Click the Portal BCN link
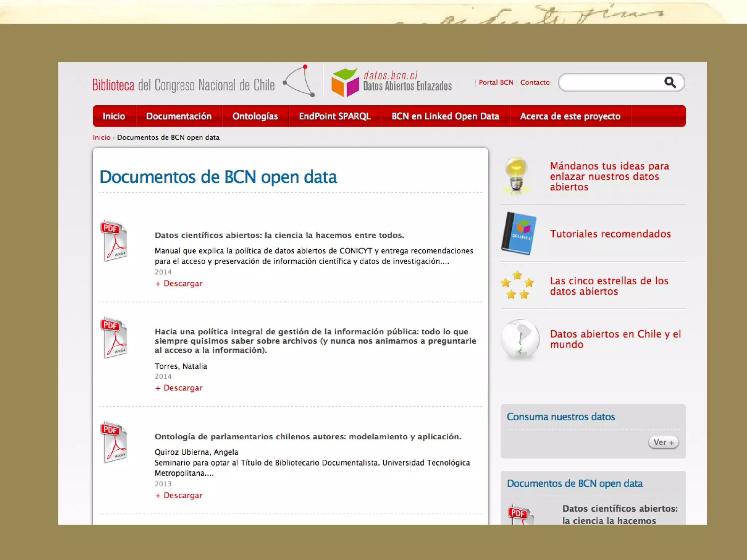Viewport: 747px width, 560px height. click(496, 82)
